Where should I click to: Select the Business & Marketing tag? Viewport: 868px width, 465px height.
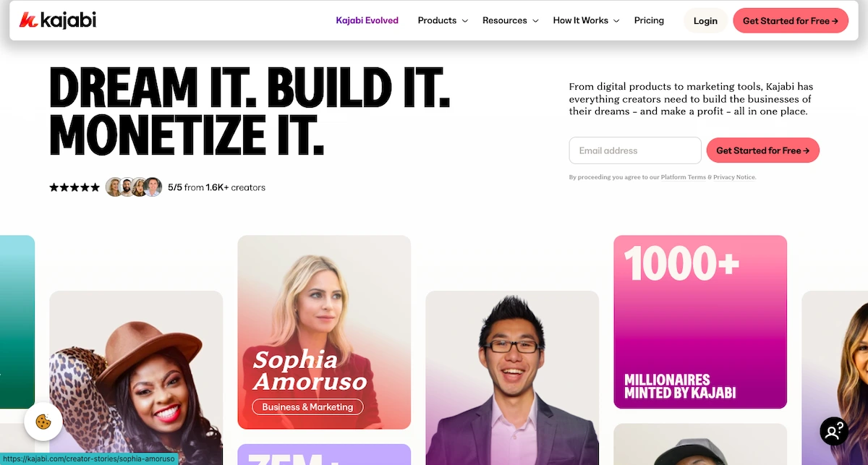[307, 407]
